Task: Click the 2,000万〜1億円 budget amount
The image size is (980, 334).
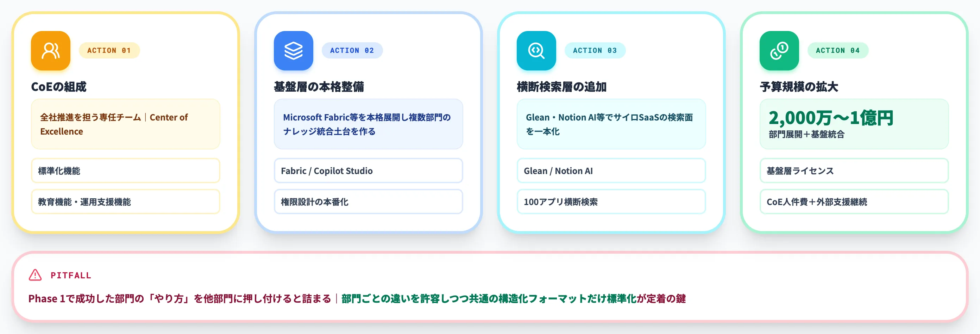Action: click(831, 118)
